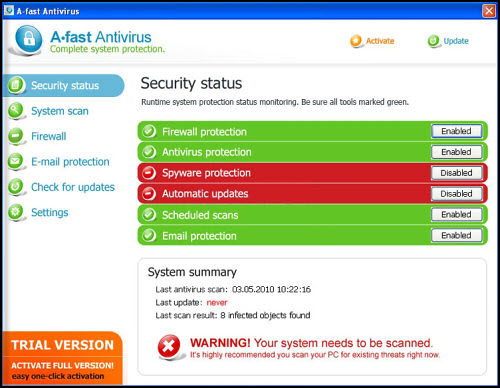
Task: Click the E-mail protection envelope icon
Action: click(x=15, y=161)
